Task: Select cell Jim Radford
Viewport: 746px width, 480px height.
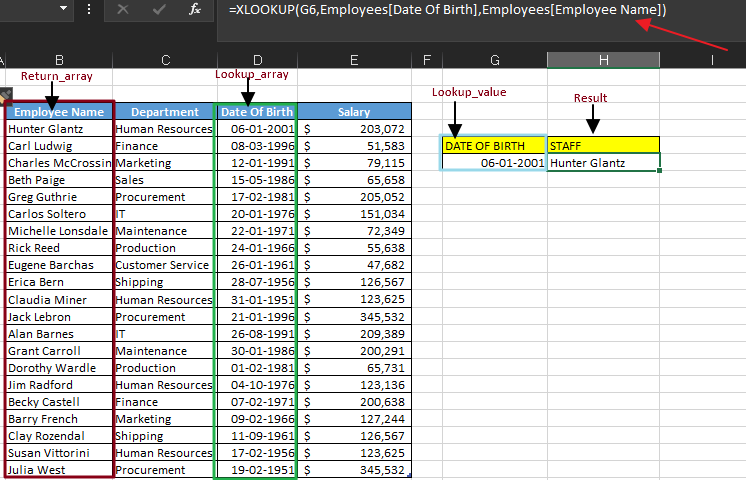Action: [59, 385]
